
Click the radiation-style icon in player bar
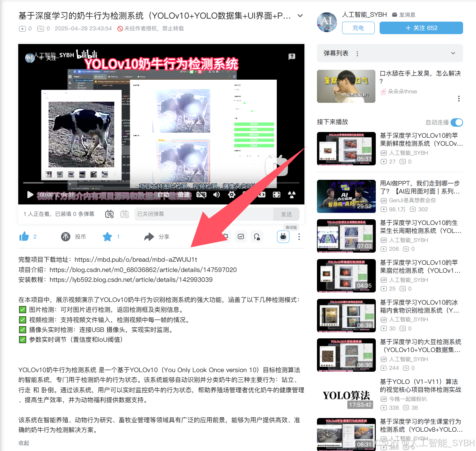coord(292,195)
